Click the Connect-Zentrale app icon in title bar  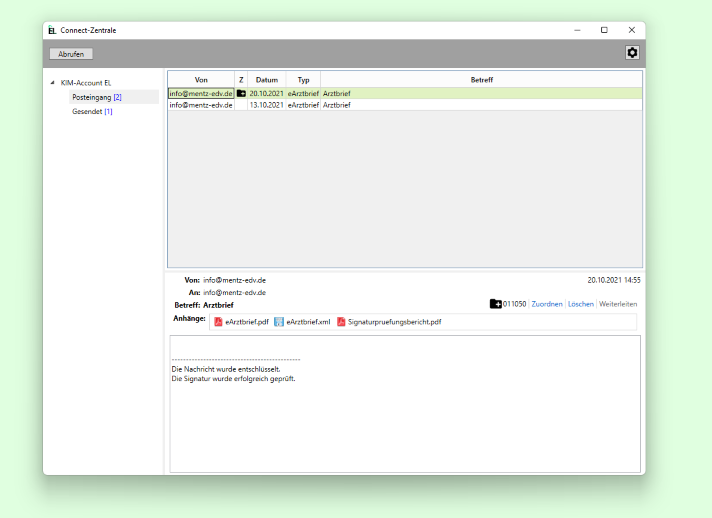click(x=52, y=30)
